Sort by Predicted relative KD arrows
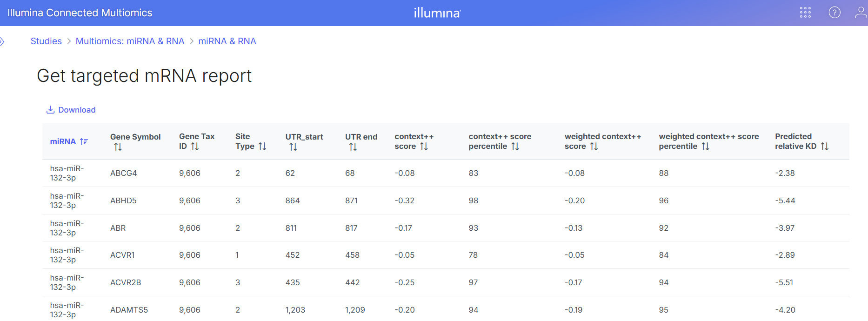The width and height of the screenshot is (868, 321). [x=825, y=147]
